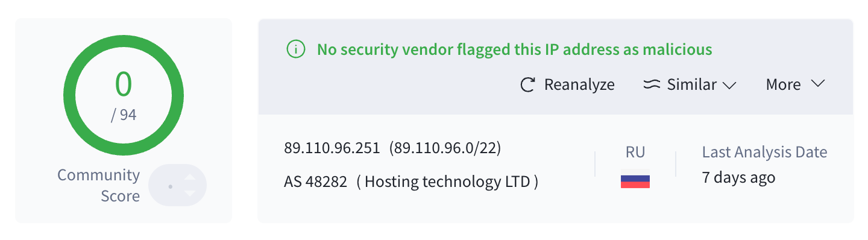Select the IP address 89.110.96.251
Viewport: 868px width, 240px height.
332,148
